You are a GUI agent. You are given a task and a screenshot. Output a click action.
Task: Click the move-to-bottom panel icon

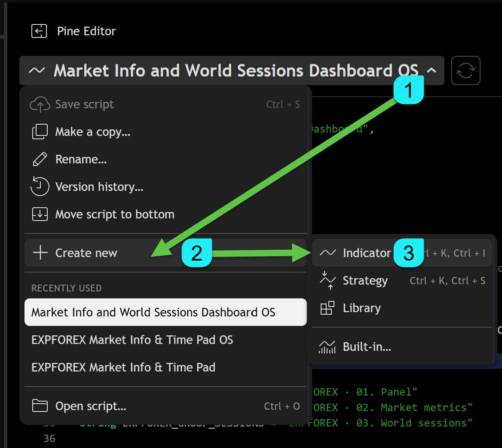(x=40, y=214)
